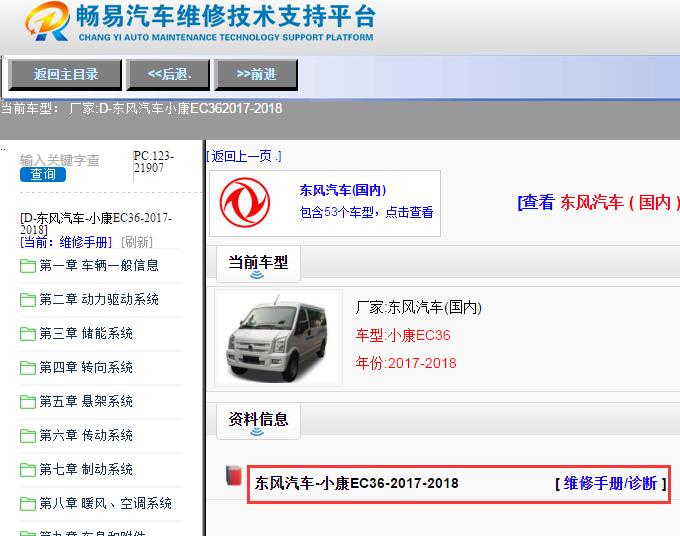
Task: Click the 输入关键字查 keyword search field
Action: pos(60,160)
